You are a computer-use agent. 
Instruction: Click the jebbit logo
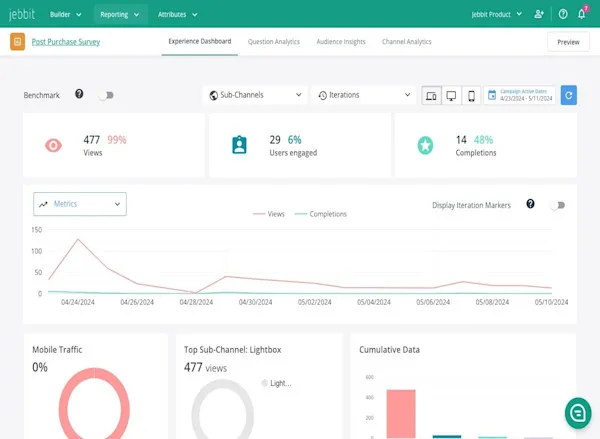tap(22, 14)
